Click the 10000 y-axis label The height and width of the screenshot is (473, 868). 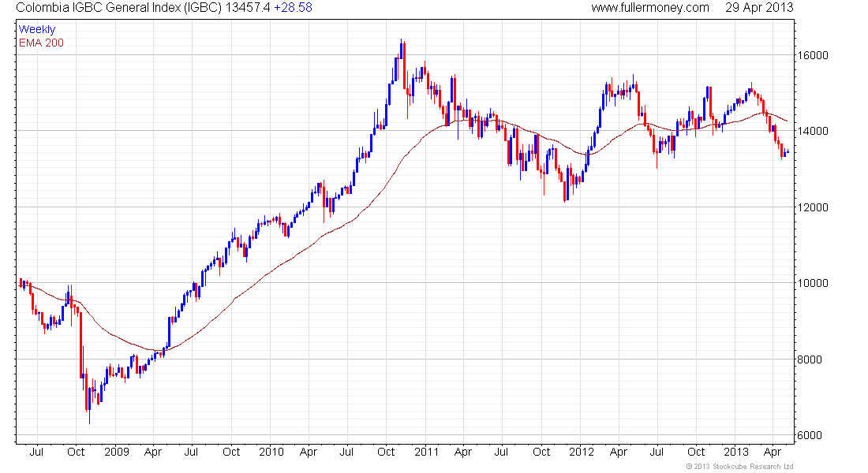coord(813,283)
